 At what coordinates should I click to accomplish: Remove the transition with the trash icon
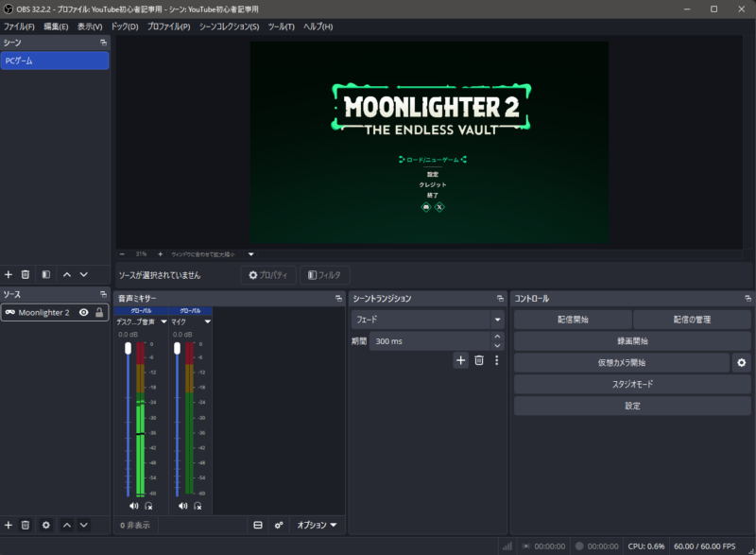pyautogui.click(x=479, y=360)
